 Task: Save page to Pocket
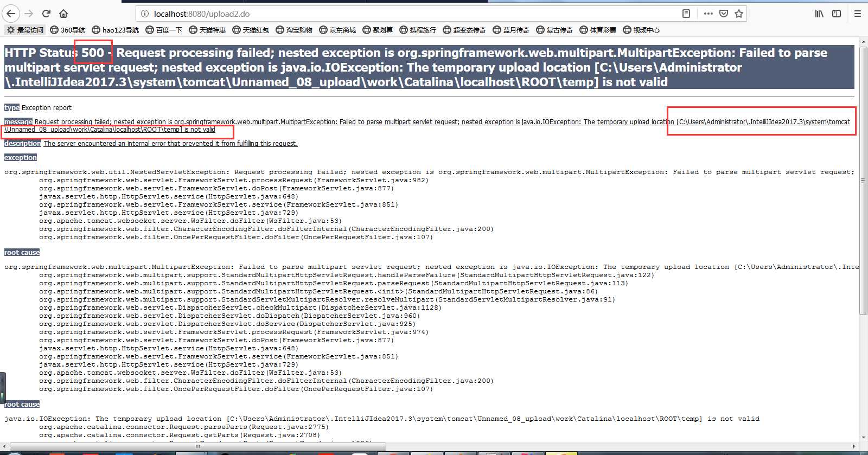coord(724,14)
